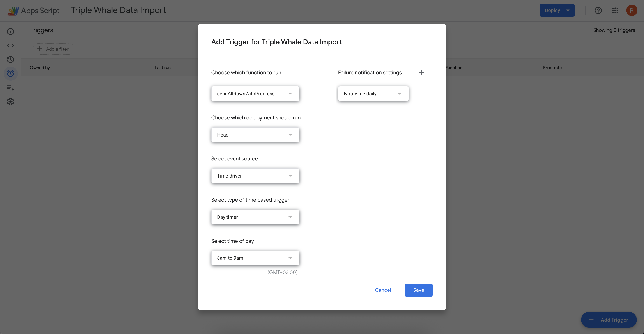Expand the Notify me daily dropdown
This screenshot has width=644, height=334.
click(373, 94)
